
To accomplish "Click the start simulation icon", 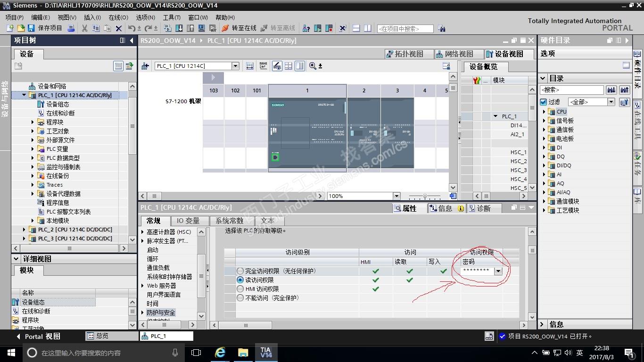I will tap(201, 28).
